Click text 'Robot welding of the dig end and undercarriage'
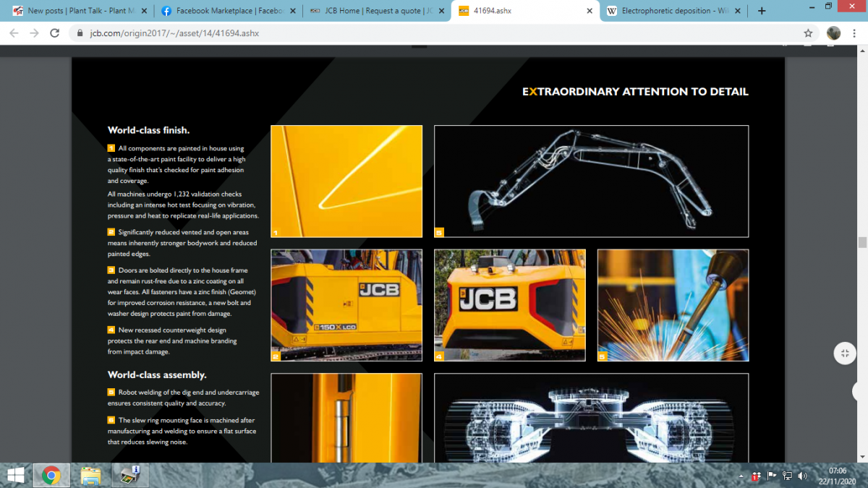This screenshot has width=868, height=488. click(189, 392)
